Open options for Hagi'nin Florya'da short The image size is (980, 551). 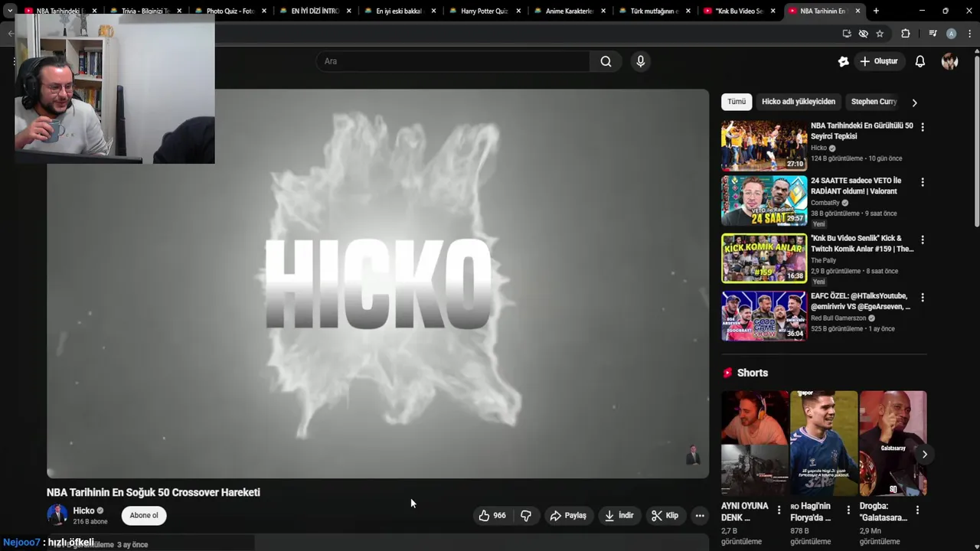[848, 510]
